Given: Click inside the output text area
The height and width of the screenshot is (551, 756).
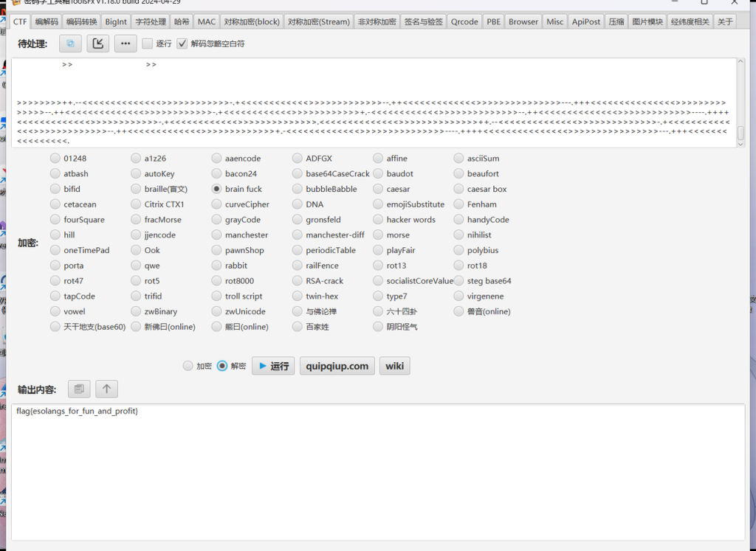Looking at the screenshot, I should tap(377, 472).
